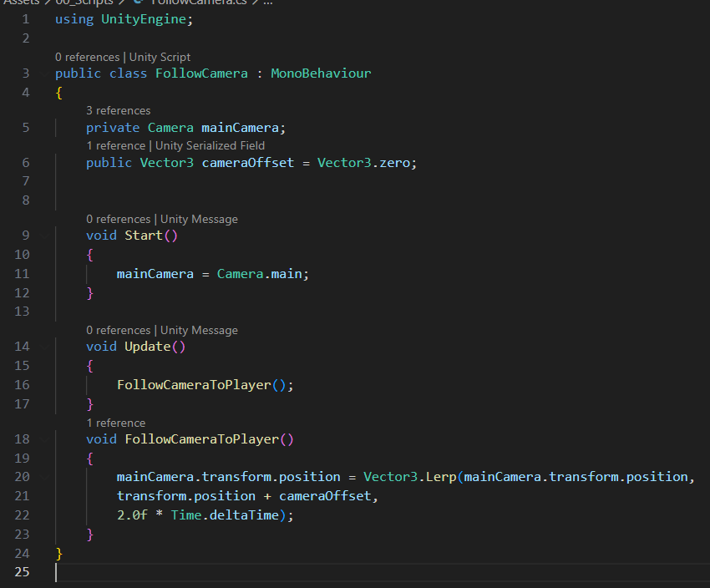Screen dimensions: 710x588
Task: Click the 'Update' method name
Action: (148, 347)
